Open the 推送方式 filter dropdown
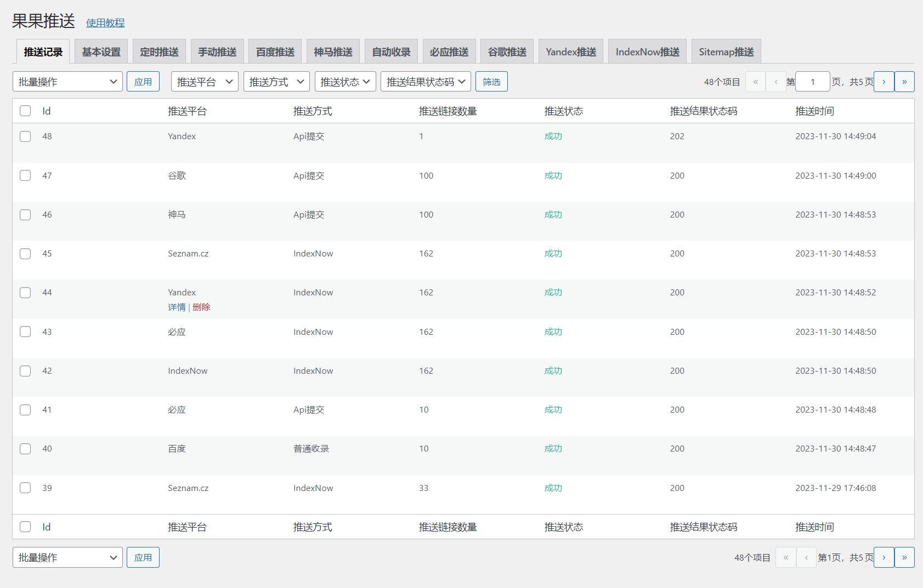 pyautogui.click(x=276, y=82)
